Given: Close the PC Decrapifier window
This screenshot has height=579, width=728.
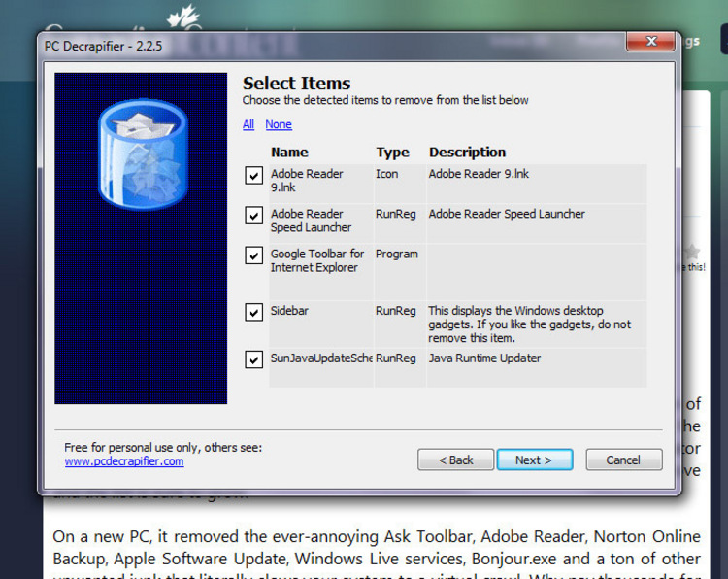Looking at the screenshot, I should click(650, 42).
